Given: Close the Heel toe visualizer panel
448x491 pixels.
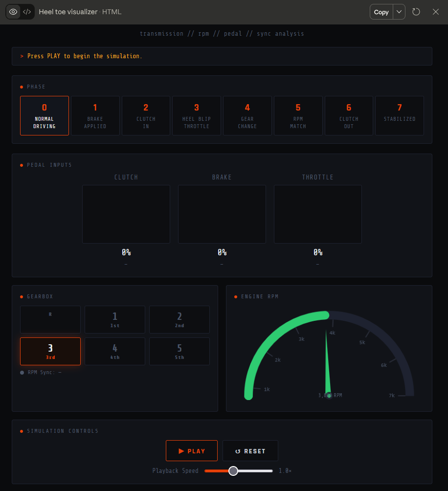Looking at the screenshot, I should (435, 12).
